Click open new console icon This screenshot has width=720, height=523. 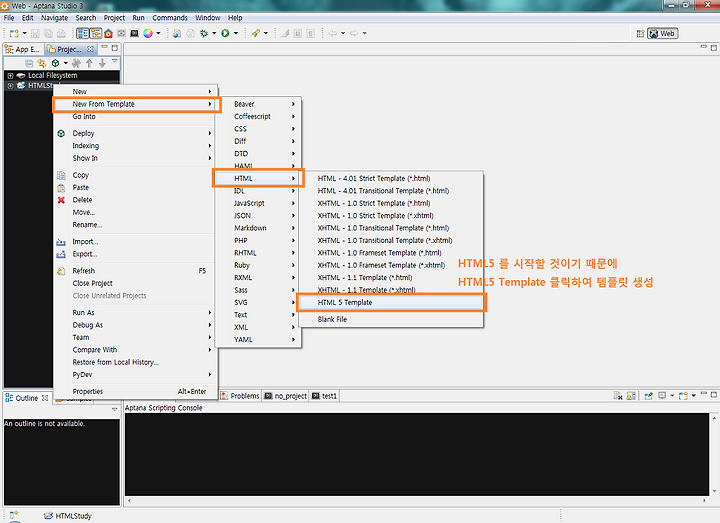tap(683, 396)
